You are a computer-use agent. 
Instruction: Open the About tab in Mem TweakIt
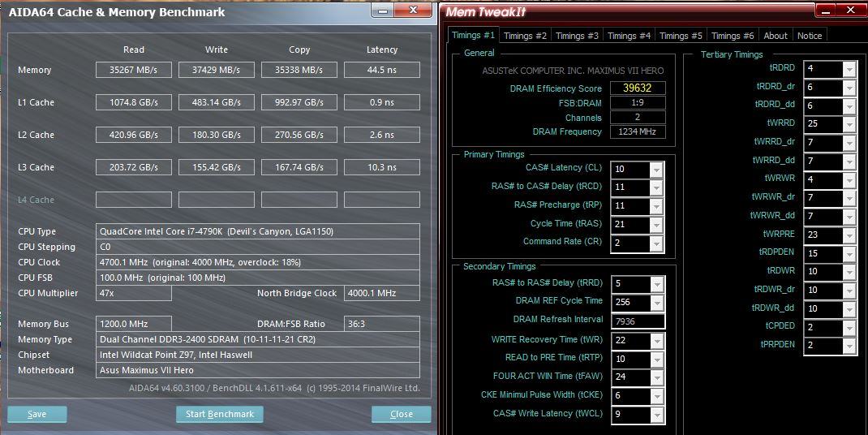tap(775, 36)
